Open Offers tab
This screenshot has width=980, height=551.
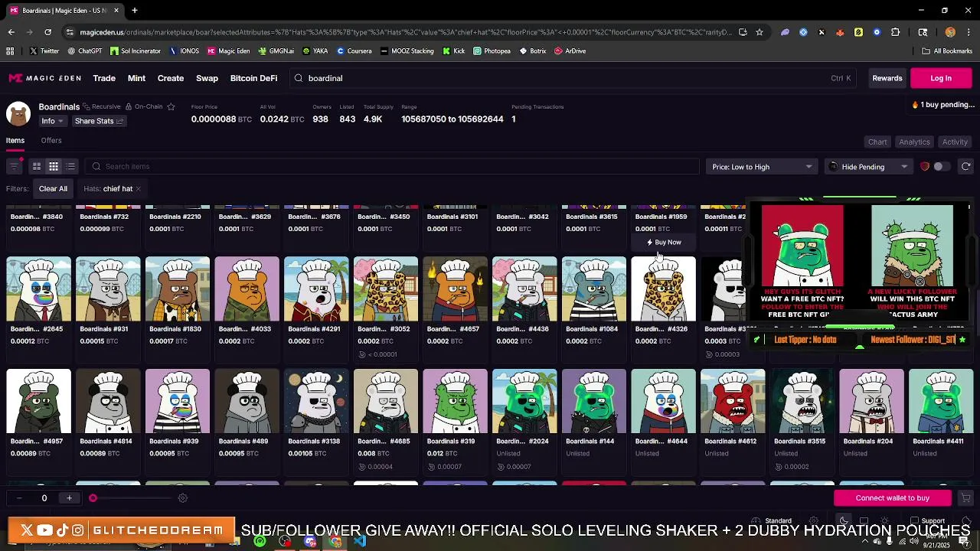click(x=51, y=140)
